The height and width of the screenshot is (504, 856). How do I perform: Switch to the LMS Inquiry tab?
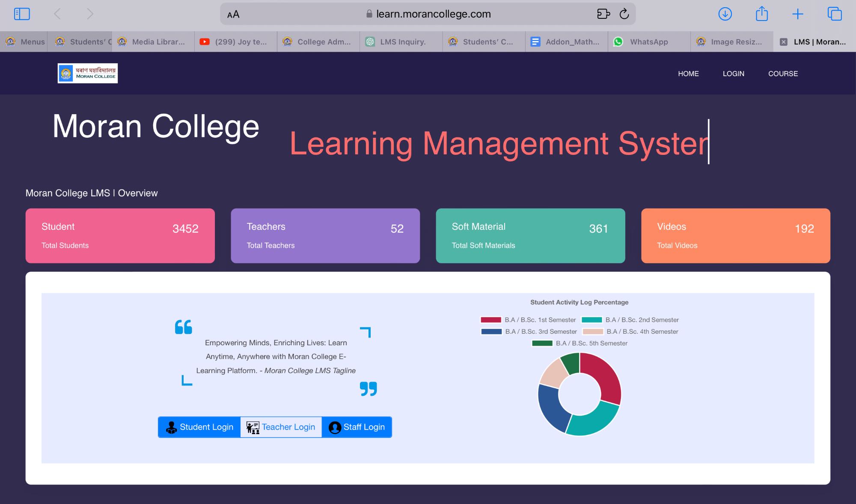click(x=401, y=42)
